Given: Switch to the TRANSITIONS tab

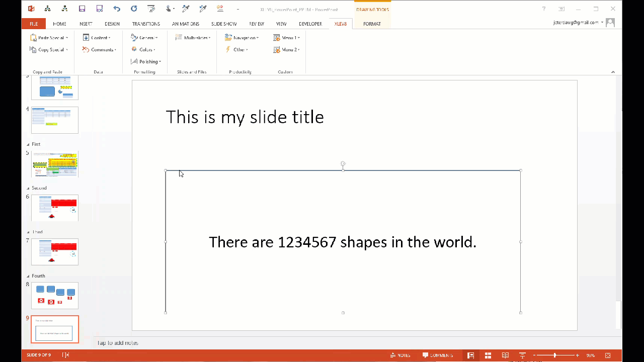Looking at the screenshot, I should click(x=146, y=24).
